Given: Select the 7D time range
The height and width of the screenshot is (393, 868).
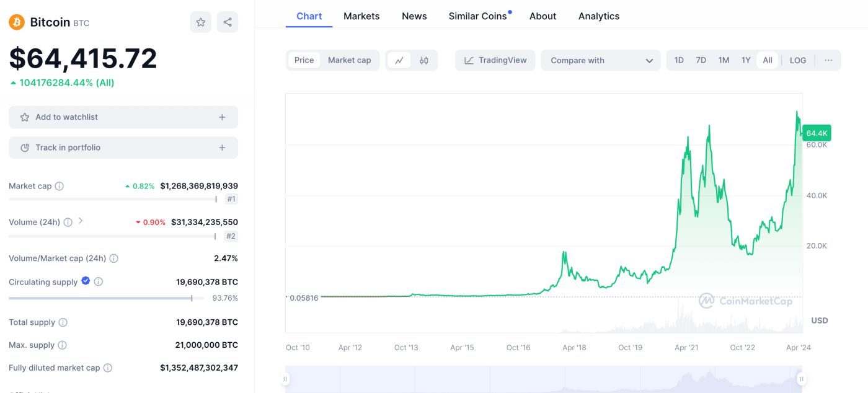Looking at the screenshot, I should pyautogui.click(x=701, y=60).
